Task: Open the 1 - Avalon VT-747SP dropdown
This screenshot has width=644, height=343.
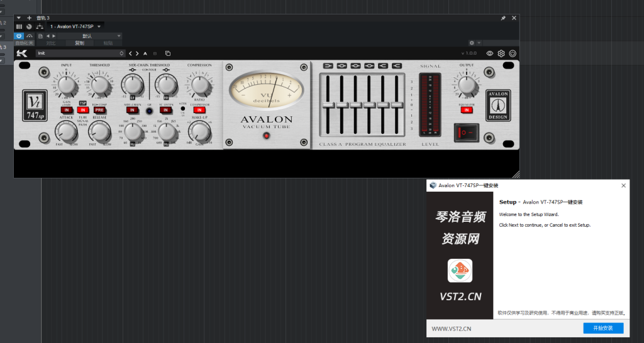Action: 74,26
